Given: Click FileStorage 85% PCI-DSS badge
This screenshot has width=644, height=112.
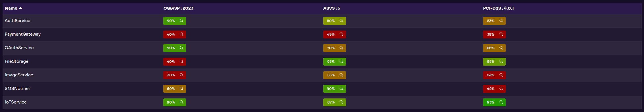Looking at the screenshot, I should click(494, 61).
